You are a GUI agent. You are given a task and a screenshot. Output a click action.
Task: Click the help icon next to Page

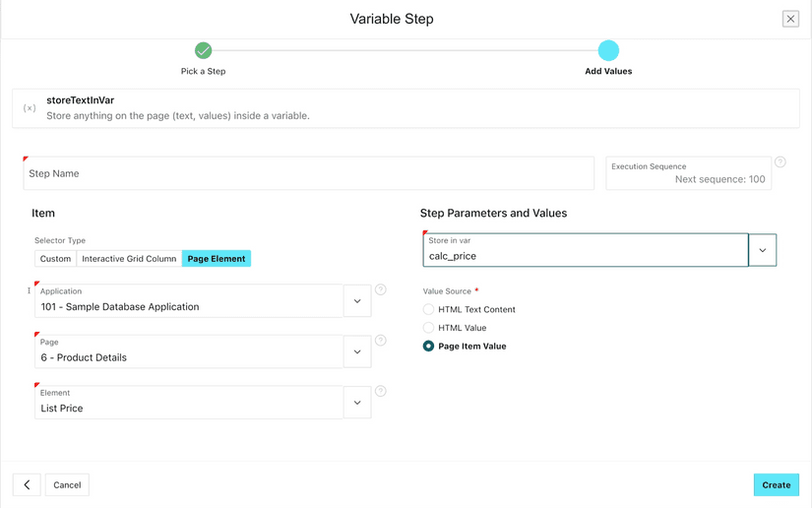pyautogui.click(x=381, y=341)
